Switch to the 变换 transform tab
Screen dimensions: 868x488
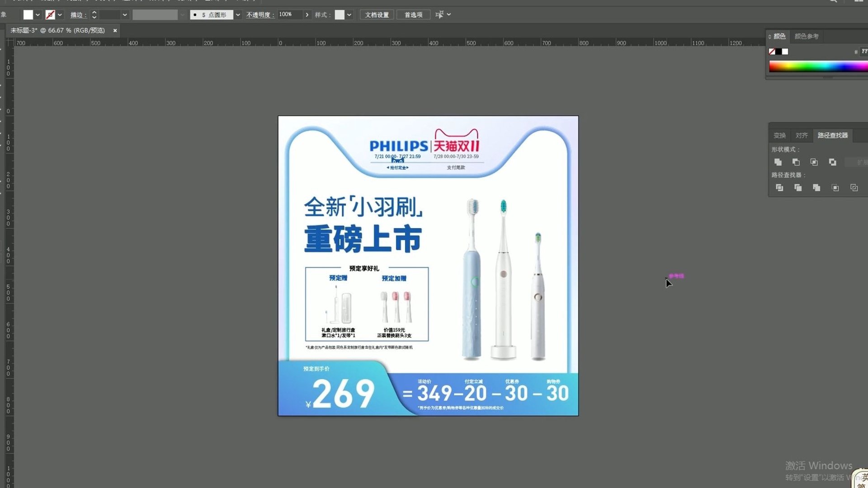779,136
